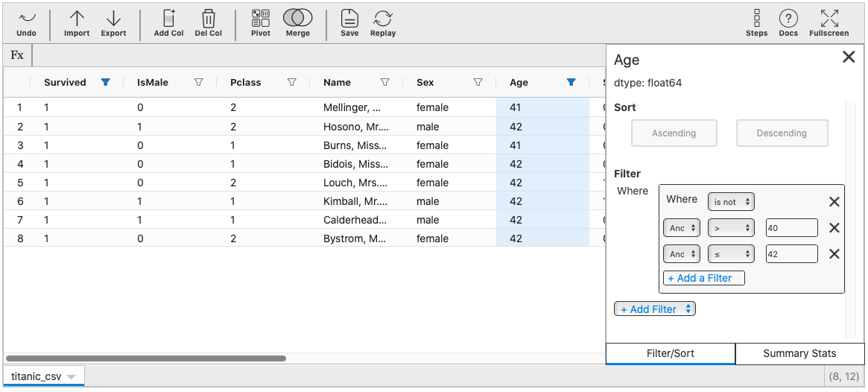Sort Age column Ascending
Image resolution: width=868 pixels, height=392 pixels.
click(674, 133)
